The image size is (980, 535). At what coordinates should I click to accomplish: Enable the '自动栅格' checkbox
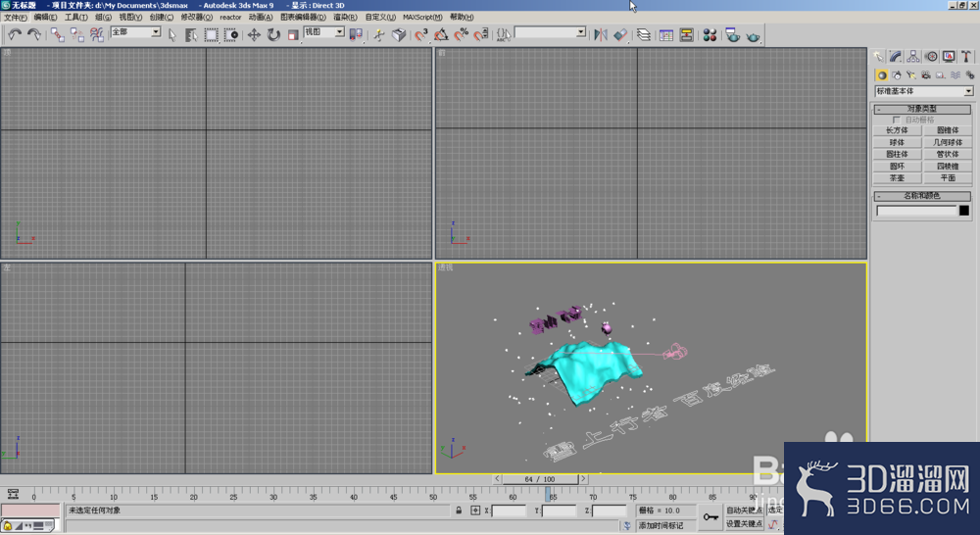pos(897,120)
